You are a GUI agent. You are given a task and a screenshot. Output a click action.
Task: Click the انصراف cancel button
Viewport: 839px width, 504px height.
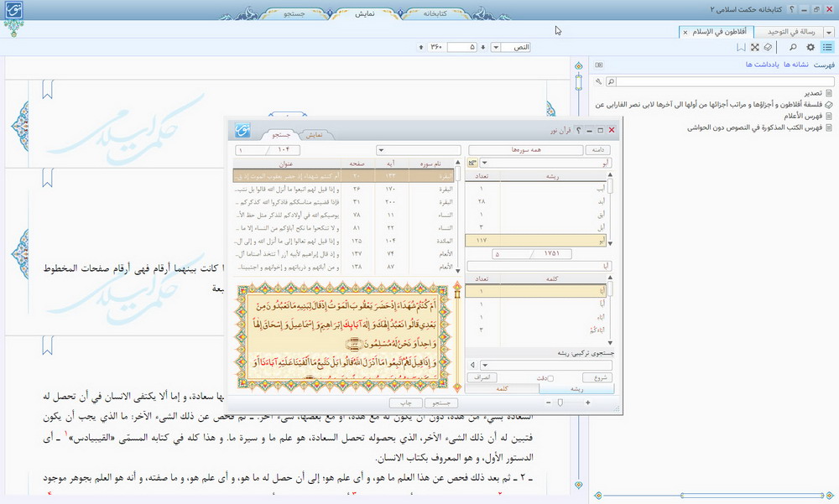coord(482,377)
